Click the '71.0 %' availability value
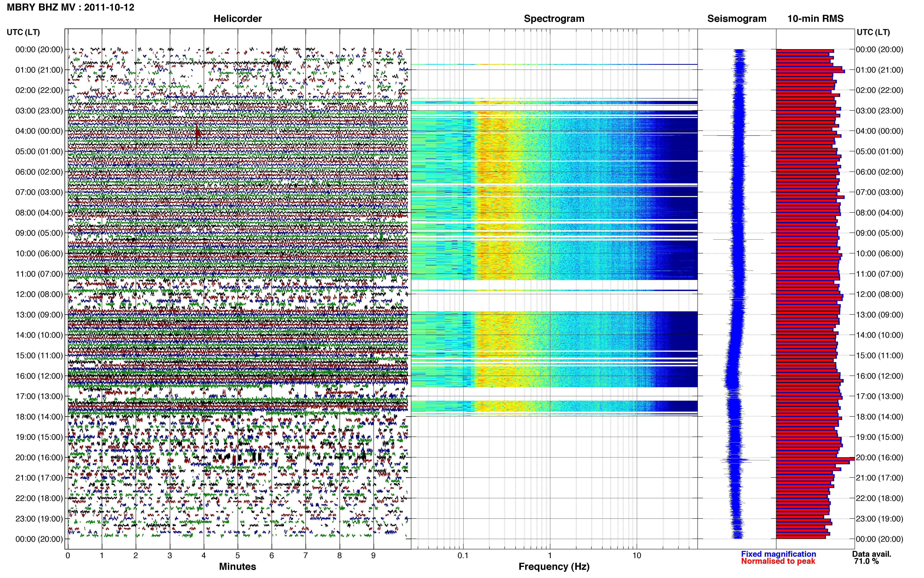 (866, 561)
